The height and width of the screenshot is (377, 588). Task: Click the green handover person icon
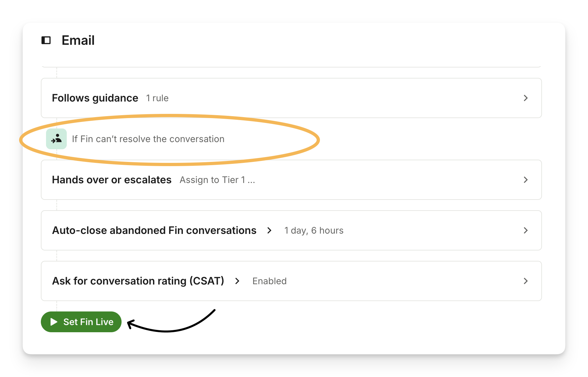coord(56,139)
